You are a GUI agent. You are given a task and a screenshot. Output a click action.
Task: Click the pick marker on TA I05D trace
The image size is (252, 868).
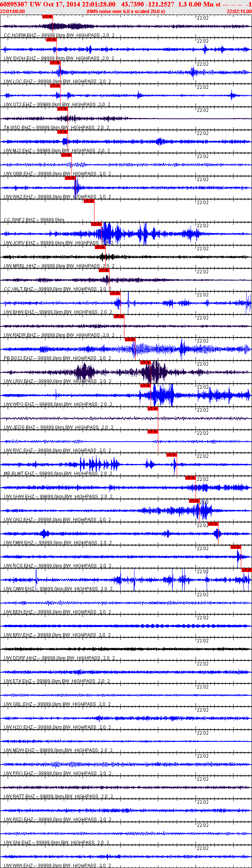click(x=63, y=109)
